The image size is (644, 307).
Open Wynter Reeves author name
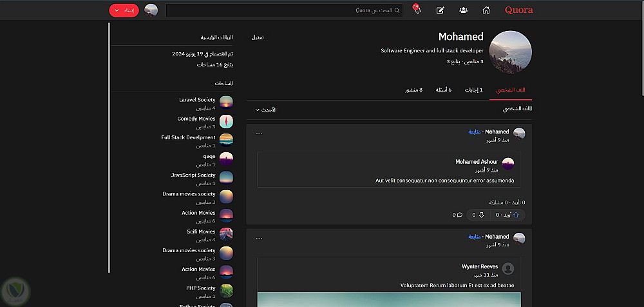[x=480, y=266]
